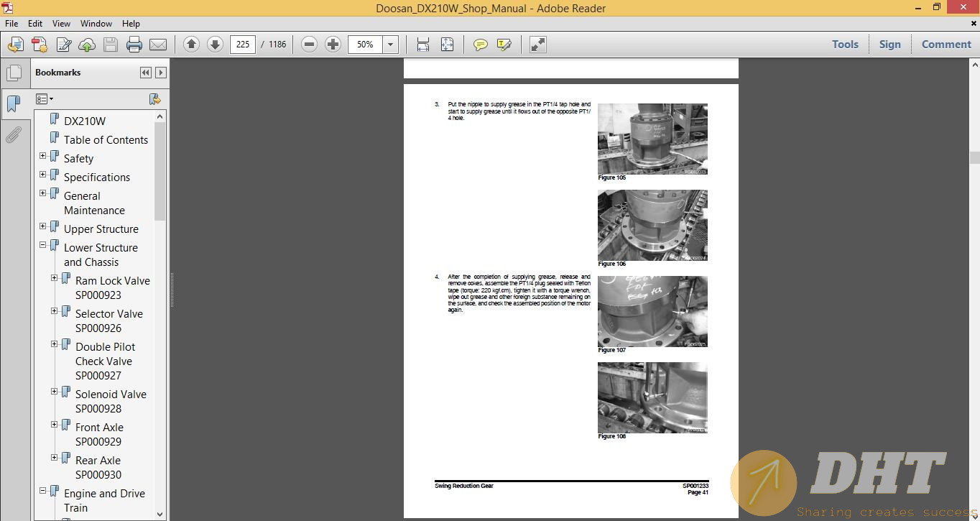Click the Figure 107 image on page

652,311
